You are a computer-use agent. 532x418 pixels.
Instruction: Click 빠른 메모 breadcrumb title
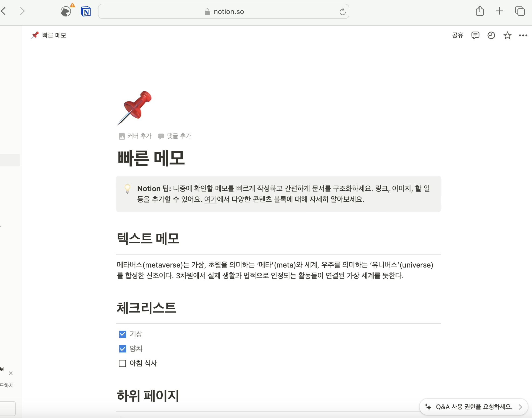pos(54,35)
